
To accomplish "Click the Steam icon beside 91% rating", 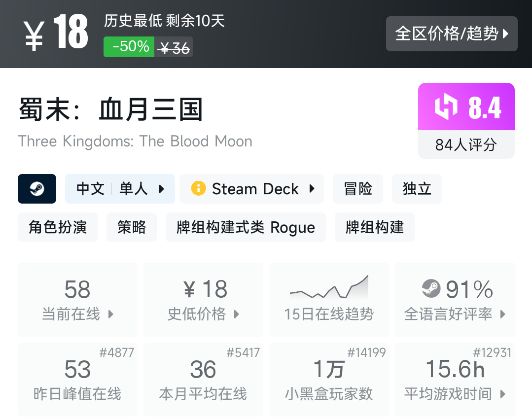I will pos(431,288).
